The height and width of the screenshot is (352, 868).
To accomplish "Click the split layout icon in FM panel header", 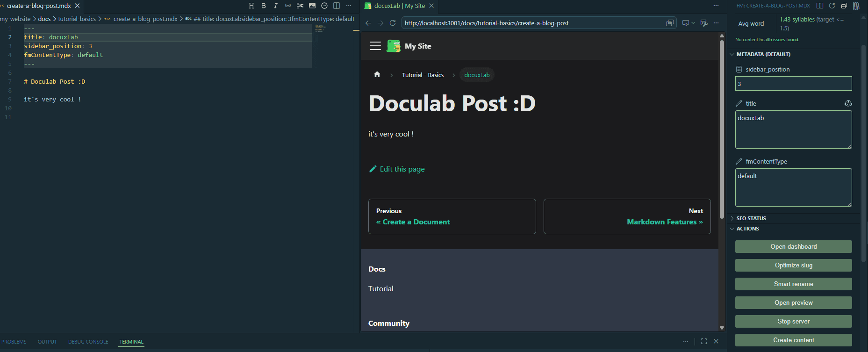I will (820, 6).
